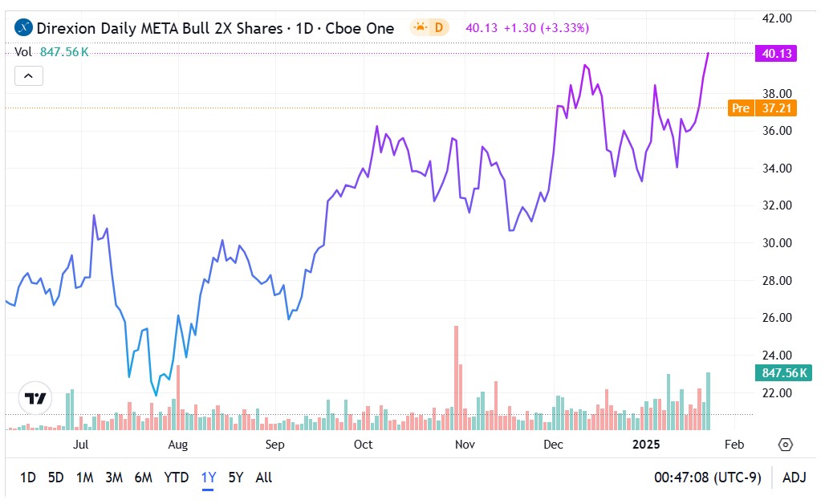The width and height of the screenshot is (825, 504).
Task: Click the D data-delay badge
Action: point(439,28)
